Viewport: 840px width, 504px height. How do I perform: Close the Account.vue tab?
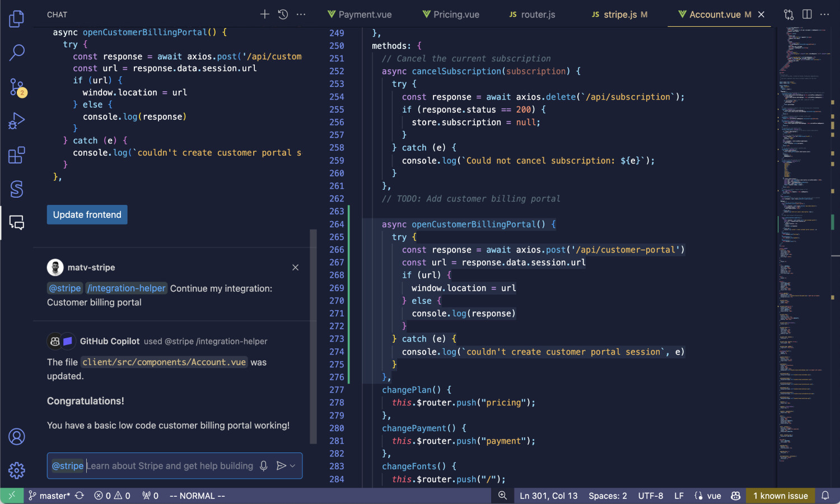(761, 15)
